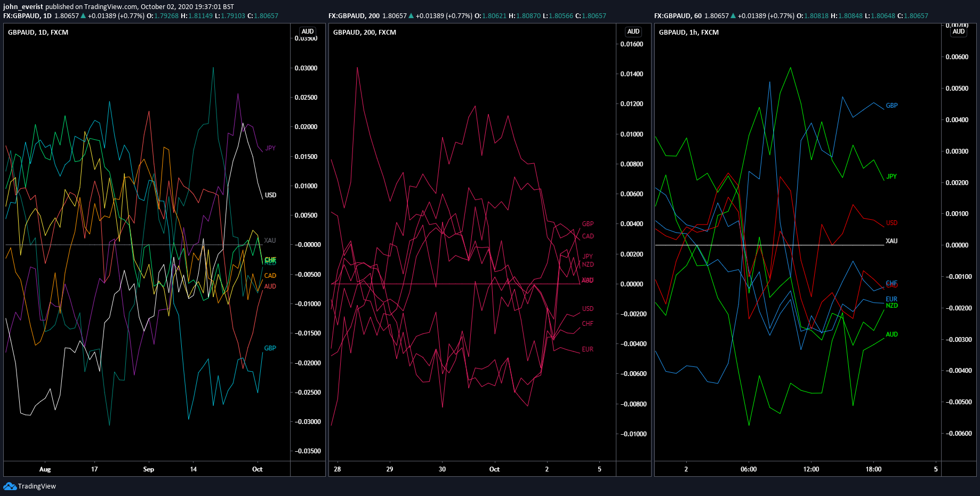
Task: Click the 14 date on 1D time axis
Action: (x=193, y=469)
